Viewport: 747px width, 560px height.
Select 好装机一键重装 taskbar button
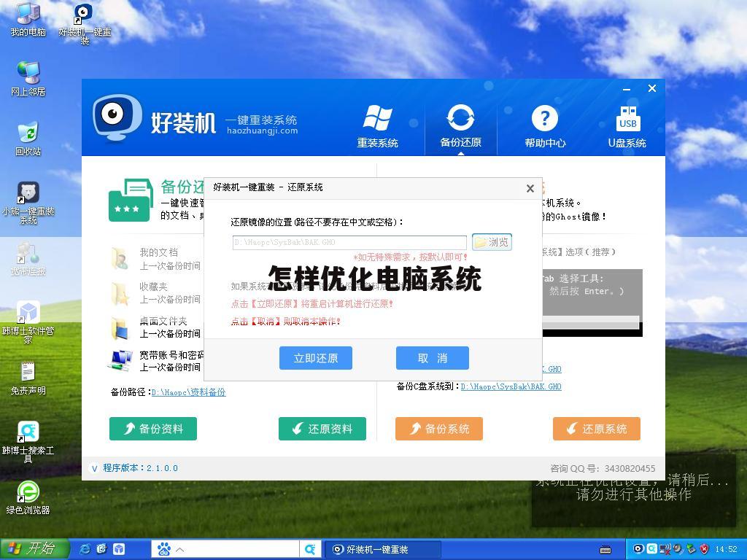(382, 550)
